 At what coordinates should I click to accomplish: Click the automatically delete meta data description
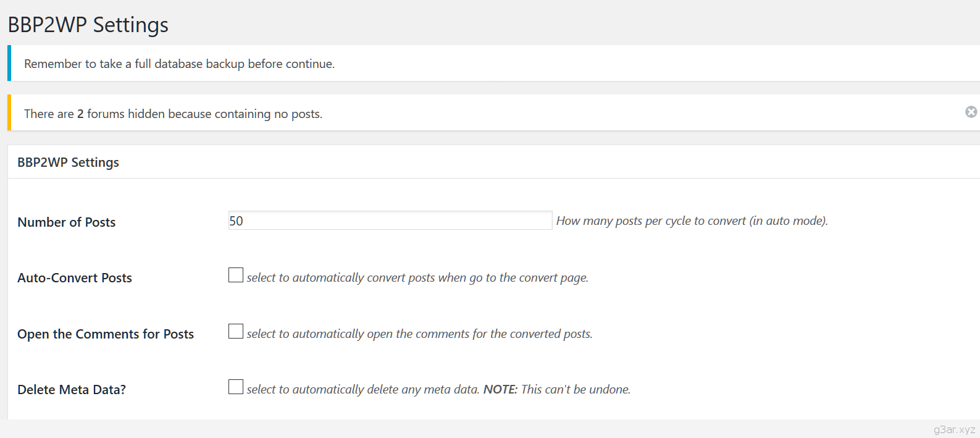[363, 390]
